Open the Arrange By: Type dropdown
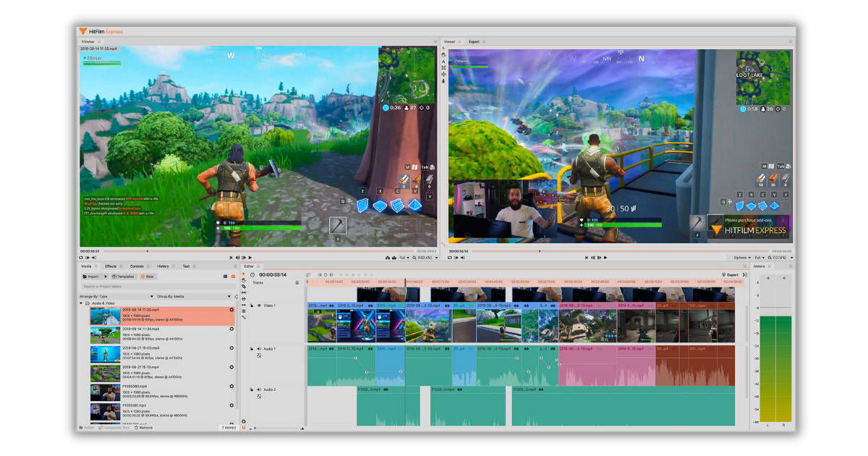This screenshot has width=868, height=456. tap(151, 296)
